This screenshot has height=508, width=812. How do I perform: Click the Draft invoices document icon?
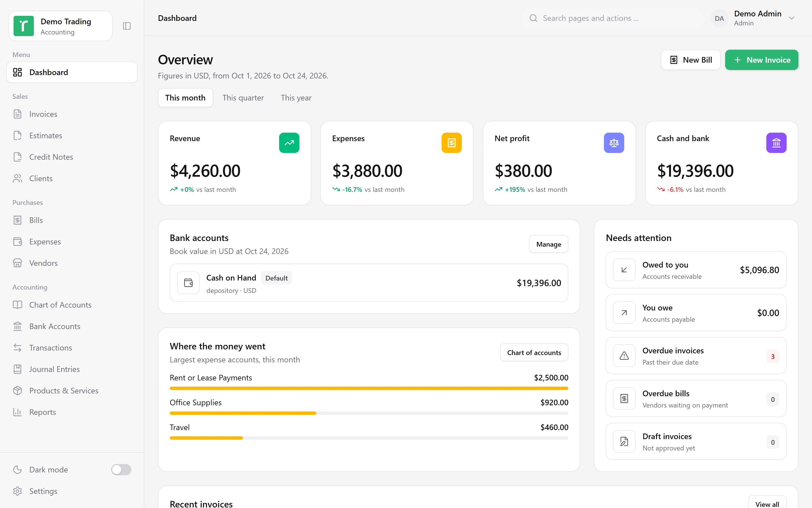624,441
